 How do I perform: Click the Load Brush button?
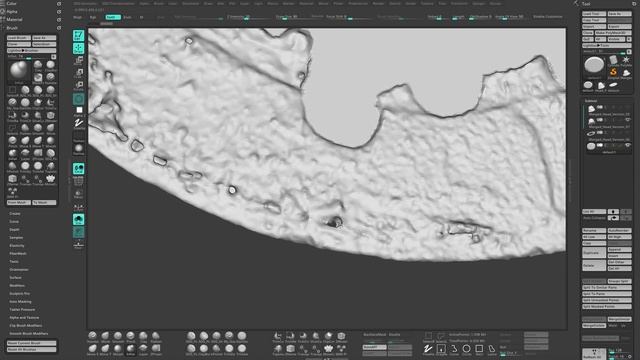pos(18,38)
